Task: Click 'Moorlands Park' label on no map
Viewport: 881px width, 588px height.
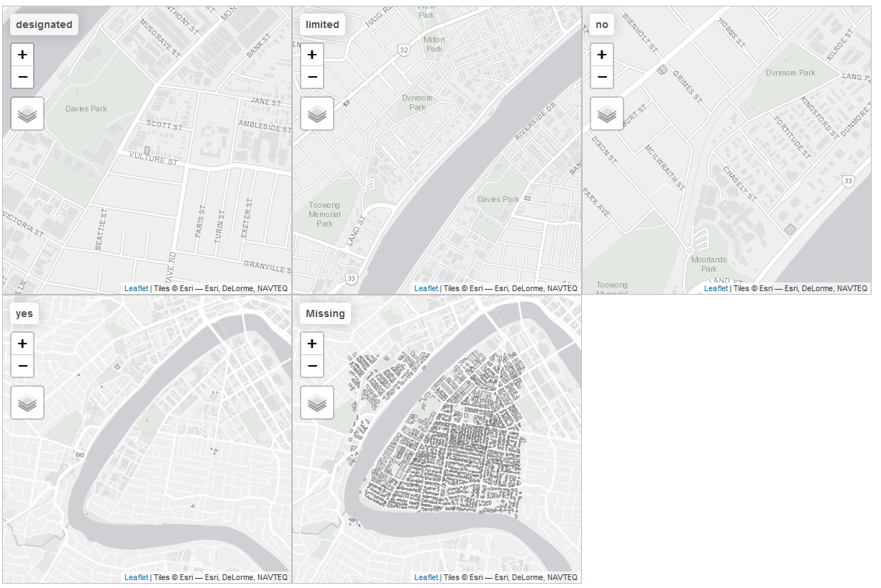Action: pos(709,264)
